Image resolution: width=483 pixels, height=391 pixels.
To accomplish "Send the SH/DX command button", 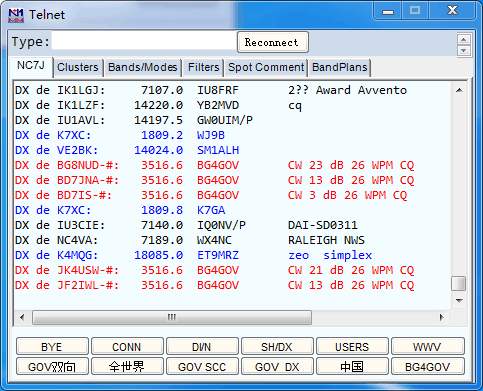I will 277,346.
